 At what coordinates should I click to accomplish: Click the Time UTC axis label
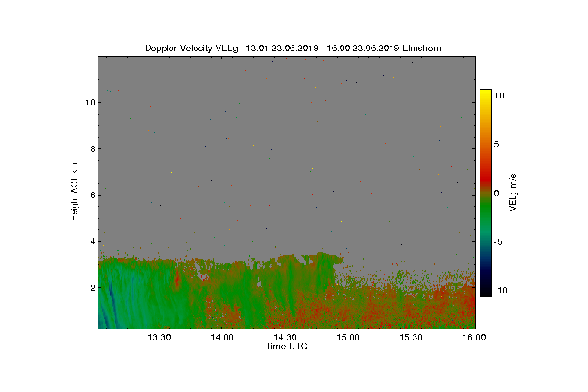pos(287,346)
